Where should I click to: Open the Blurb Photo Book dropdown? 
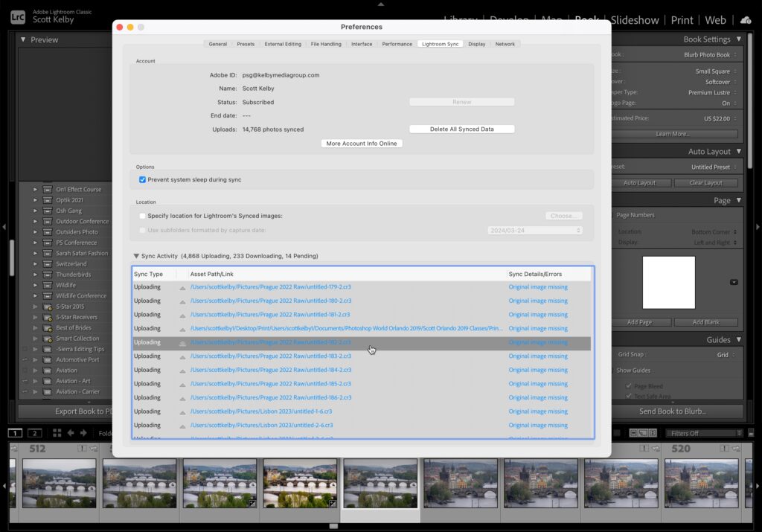(710, 55)
